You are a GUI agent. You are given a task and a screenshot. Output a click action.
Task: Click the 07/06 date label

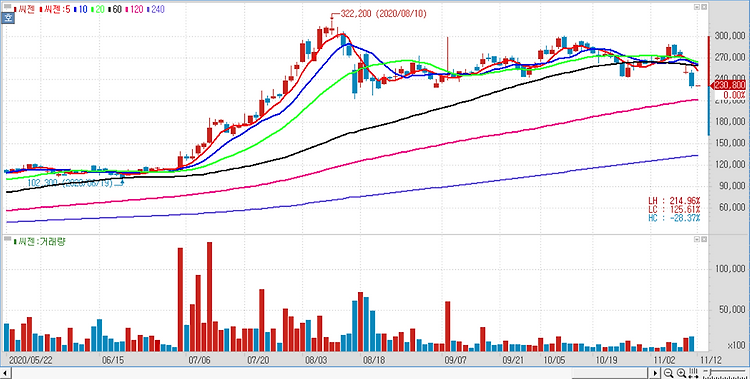click(x=200, y=359)
